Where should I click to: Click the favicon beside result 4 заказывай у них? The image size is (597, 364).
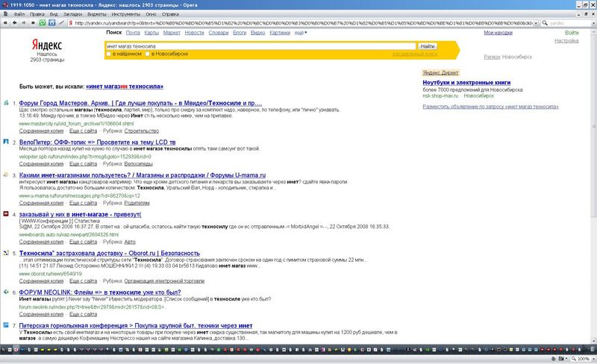pos(6,214)
